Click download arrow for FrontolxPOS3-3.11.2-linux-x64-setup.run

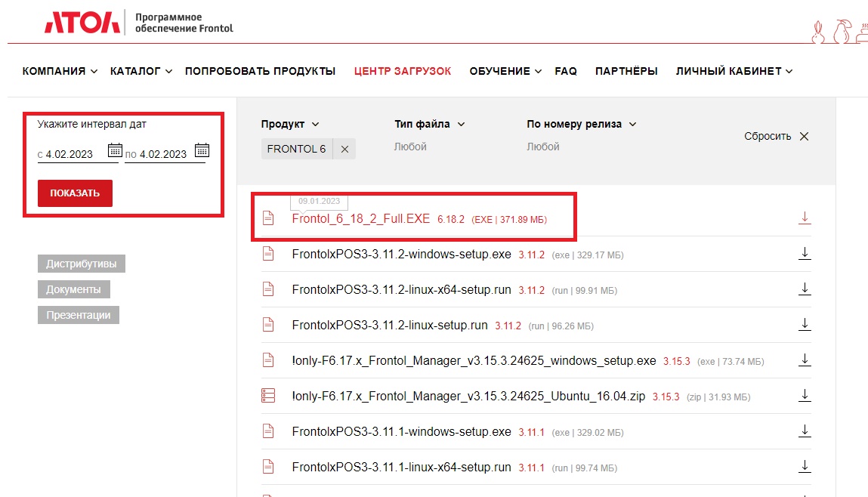[x=805, y=289]
